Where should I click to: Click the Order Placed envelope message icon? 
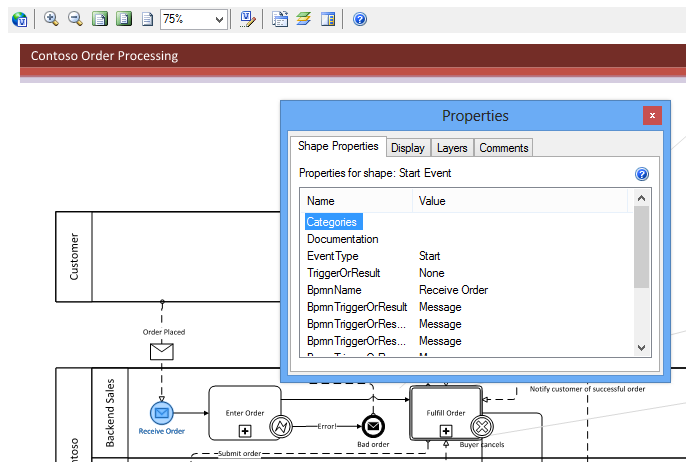tap(161, 351)
